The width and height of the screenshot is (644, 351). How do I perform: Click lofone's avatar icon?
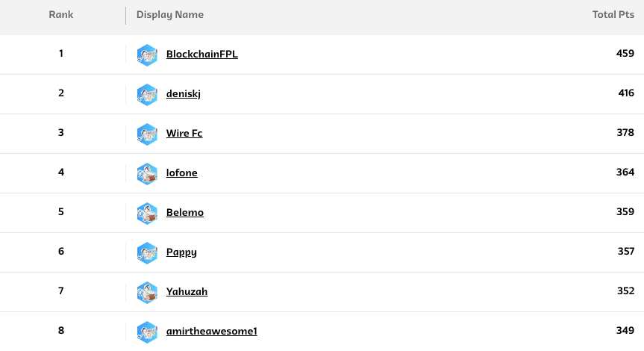click(x=147, y=173)
